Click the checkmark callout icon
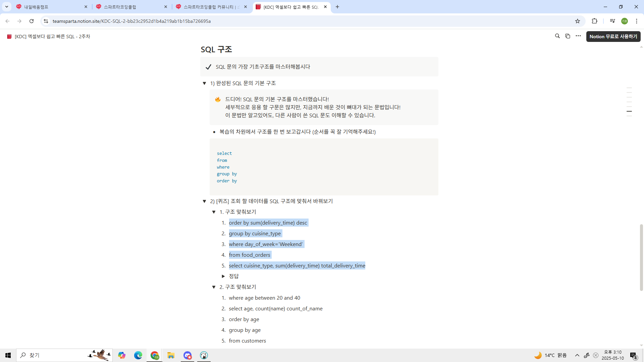The width and height of the screenshot is (644, 362). click(x=208, y=67)
